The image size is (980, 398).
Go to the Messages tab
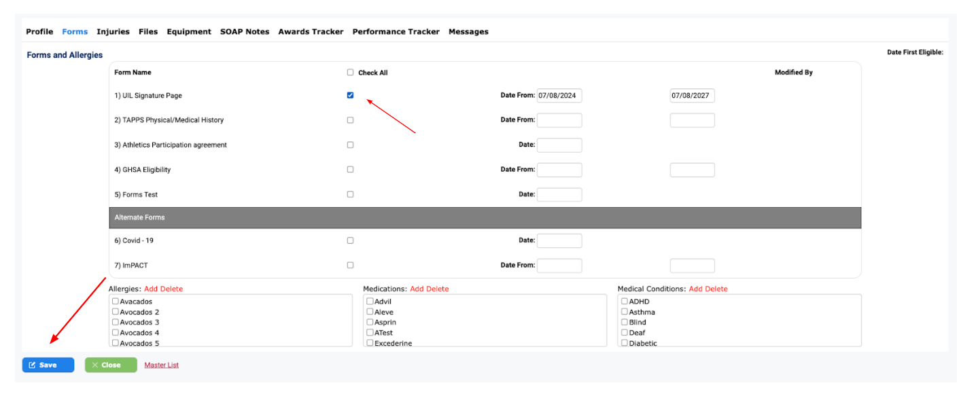[x=468, y=32]
